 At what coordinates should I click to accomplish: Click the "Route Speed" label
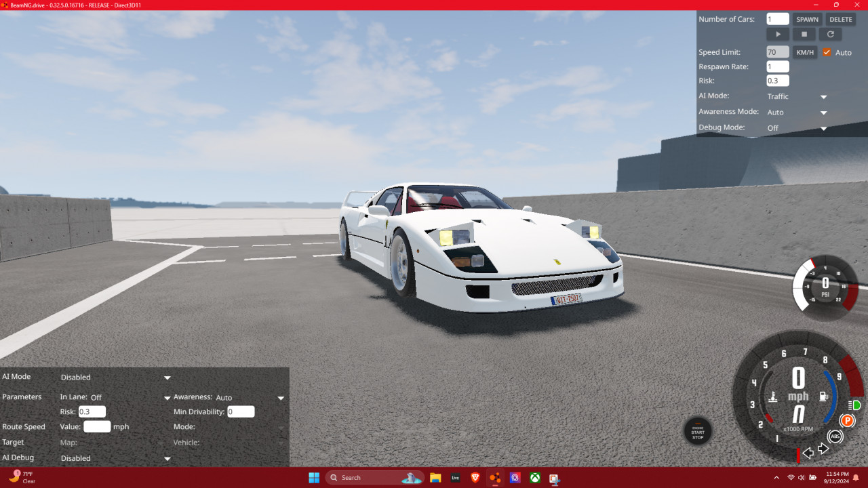click(x=24, y=427)
